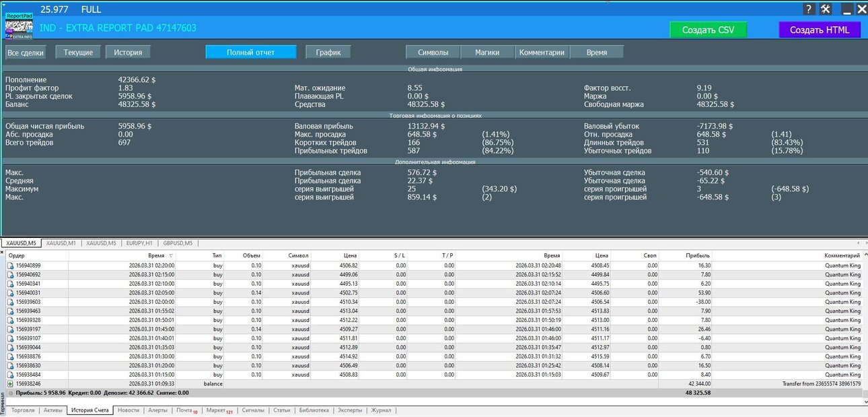Select order icon for 156939603
The width and height of the screenshot is (868, 417).
pyautogui.click(x=10, y=302)
